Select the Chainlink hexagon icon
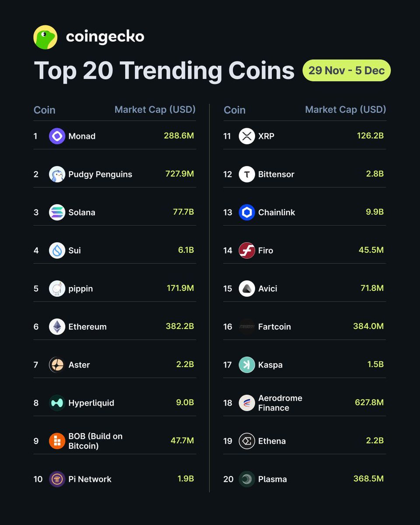The height and width of the screenshot is (525, 420). coord(247,212)
